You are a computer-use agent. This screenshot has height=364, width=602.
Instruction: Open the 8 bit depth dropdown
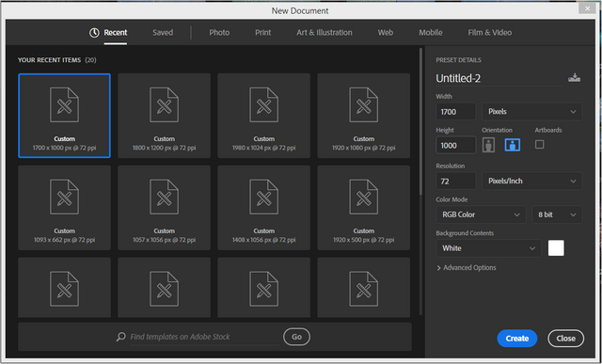pos(557,214)
